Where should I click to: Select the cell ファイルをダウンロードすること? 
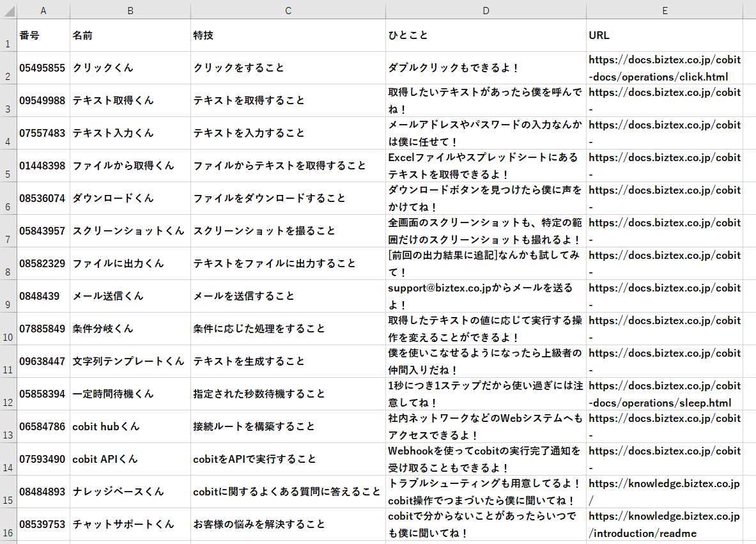coord(288,198)
